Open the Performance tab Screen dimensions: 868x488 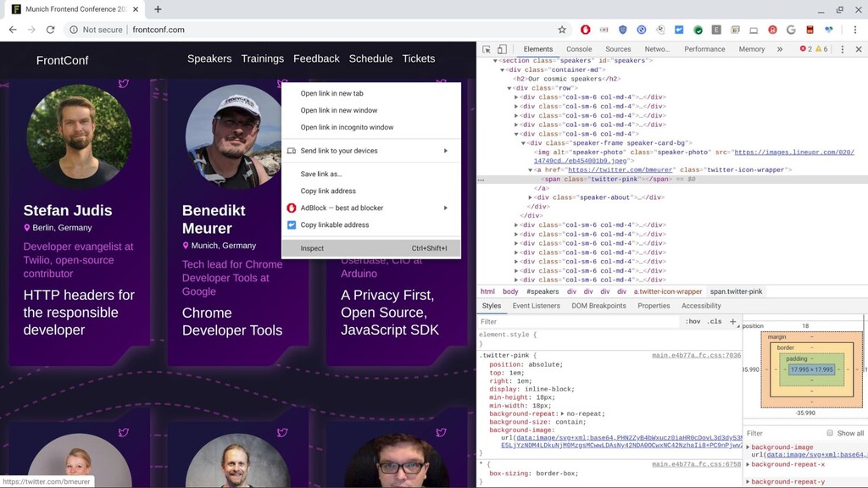pos(704,49)
